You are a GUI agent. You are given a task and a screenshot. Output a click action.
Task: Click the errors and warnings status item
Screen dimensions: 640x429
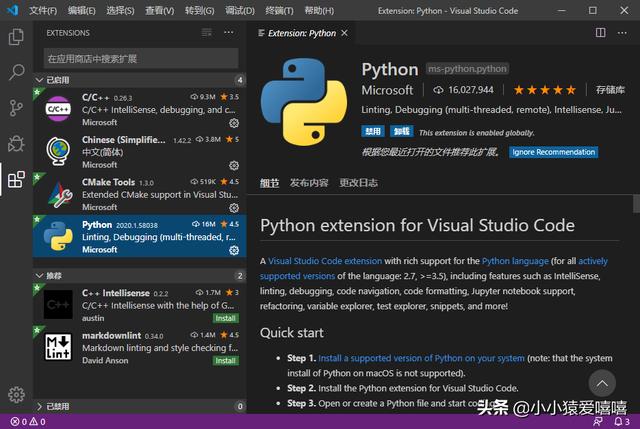point(28,422)
